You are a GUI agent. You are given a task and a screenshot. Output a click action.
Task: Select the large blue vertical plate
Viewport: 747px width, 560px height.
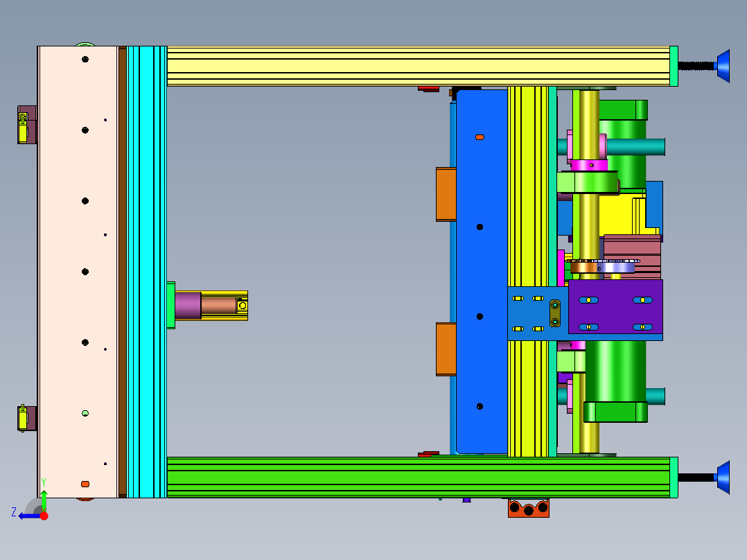point(482,272)
